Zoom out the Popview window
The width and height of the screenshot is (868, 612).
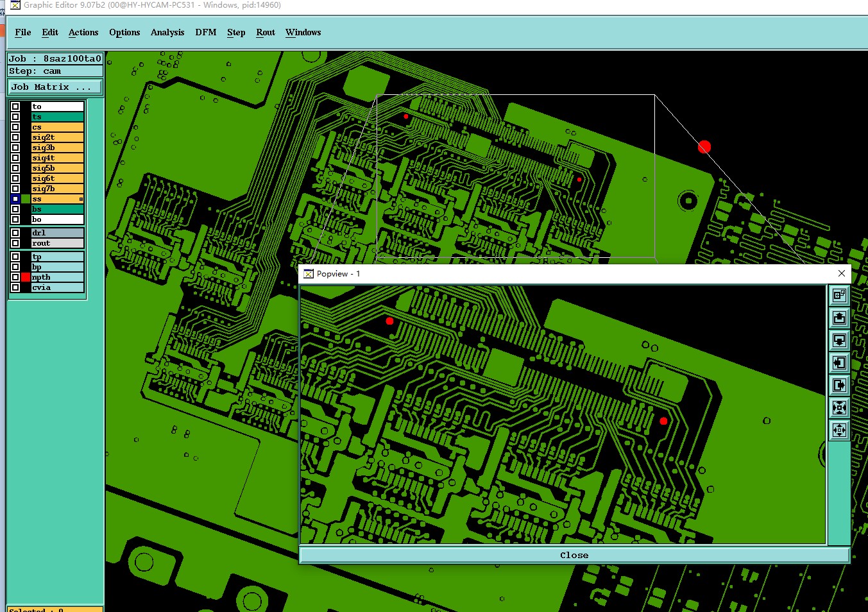pos(839,430)
